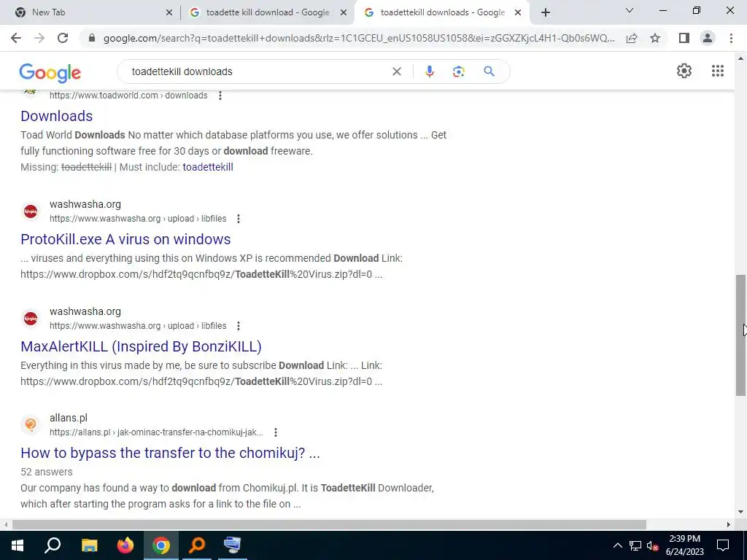Clear the search box with the X icon

tap(396, 71)
